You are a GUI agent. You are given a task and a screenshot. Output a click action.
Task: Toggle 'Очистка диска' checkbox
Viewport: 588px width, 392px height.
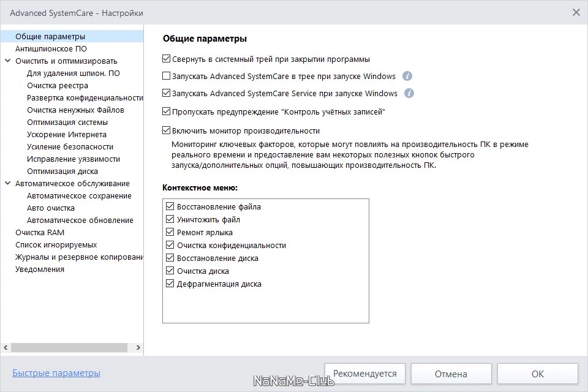point(170,271)
